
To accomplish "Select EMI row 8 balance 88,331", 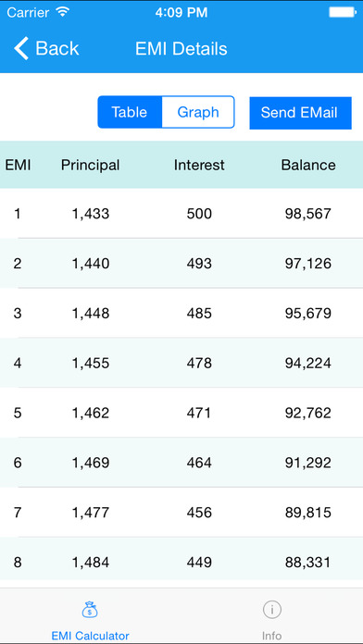I will [x=308, y=563].
